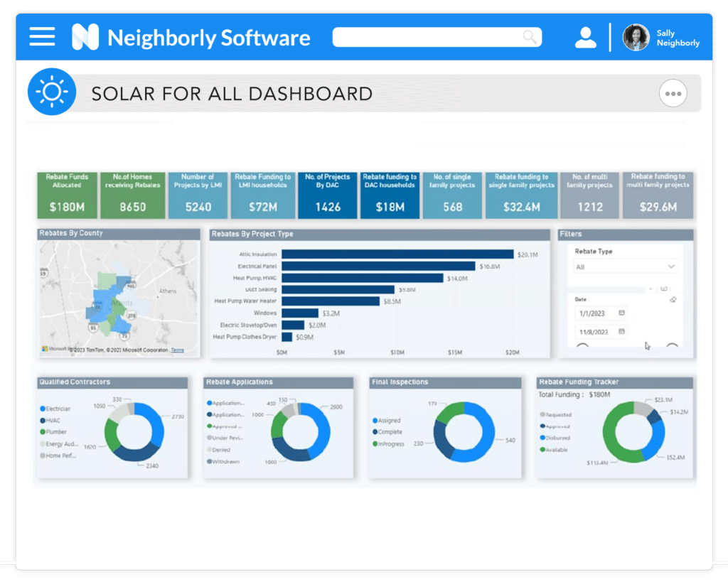Open the dashboard options ellipsis menu

(x=673, y=93)
